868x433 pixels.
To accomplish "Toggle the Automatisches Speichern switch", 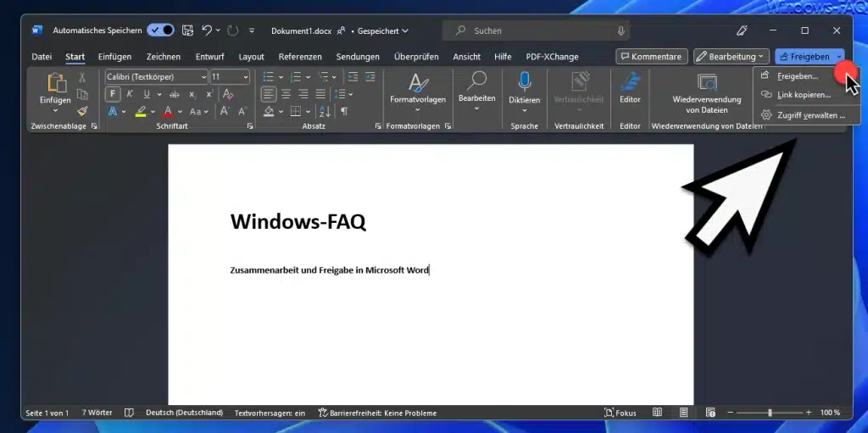I will click(160, 31).
